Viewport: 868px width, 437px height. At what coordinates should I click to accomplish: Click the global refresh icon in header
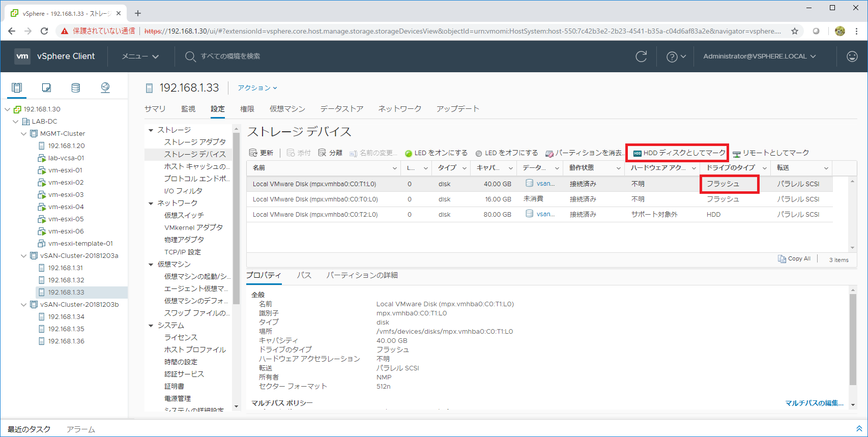tap(641, 56)
